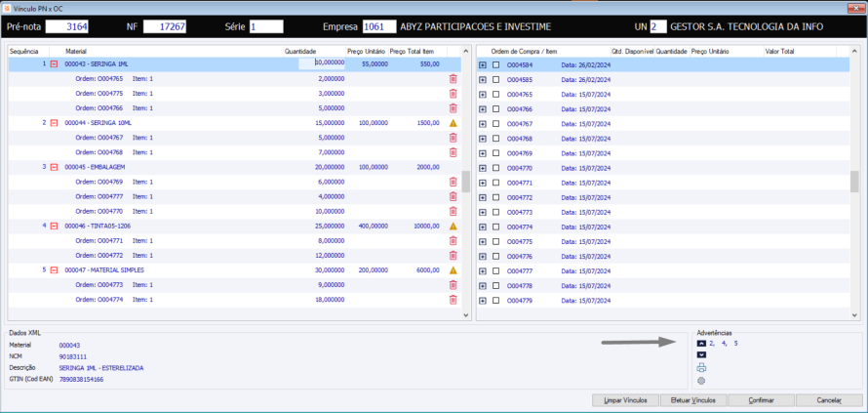Click the Confirmar button
Screen dimensions: 868x413
click(x=761, y=400)
